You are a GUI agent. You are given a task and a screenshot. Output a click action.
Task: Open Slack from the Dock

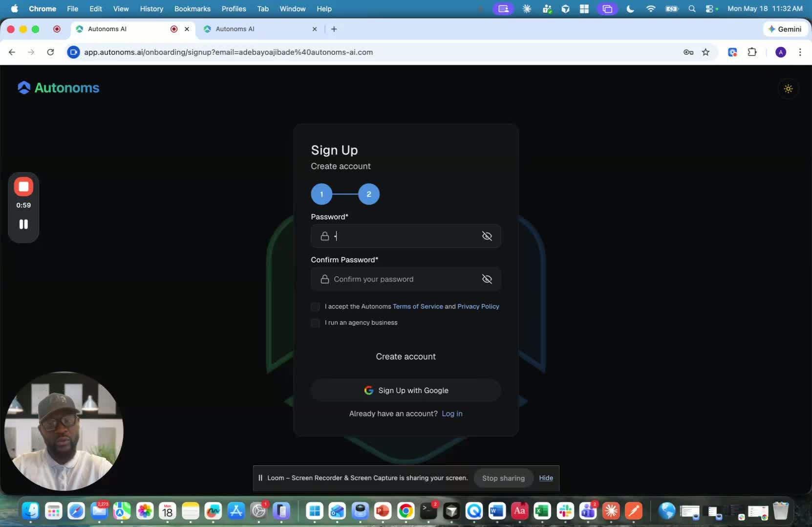[x=565, y=511]
